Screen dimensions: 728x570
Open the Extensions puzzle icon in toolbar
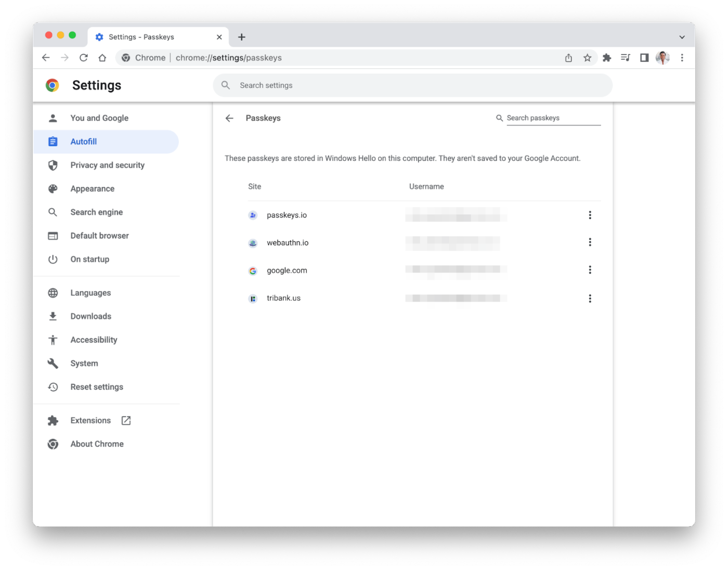[x=606, y=58]
